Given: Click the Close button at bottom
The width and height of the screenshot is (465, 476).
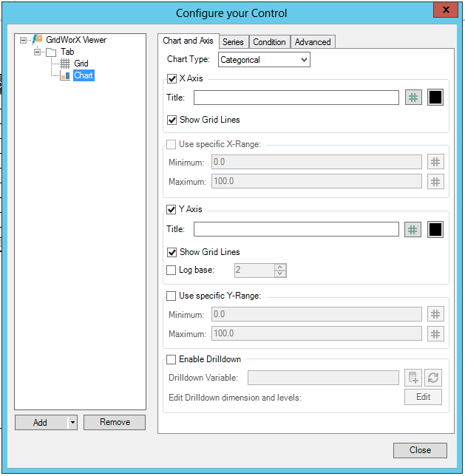Looking at the screenshot, I should [420, 450].
